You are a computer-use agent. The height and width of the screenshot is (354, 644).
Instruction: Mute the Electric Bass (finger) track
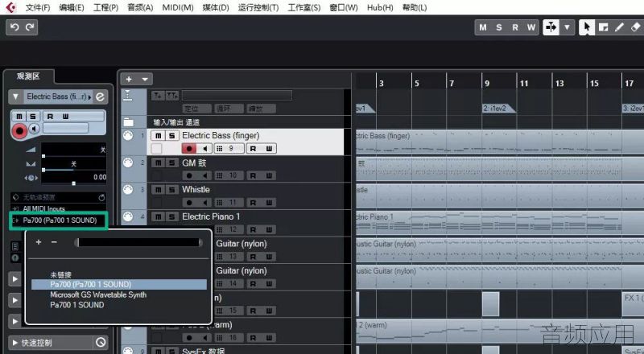click(158, 135)
